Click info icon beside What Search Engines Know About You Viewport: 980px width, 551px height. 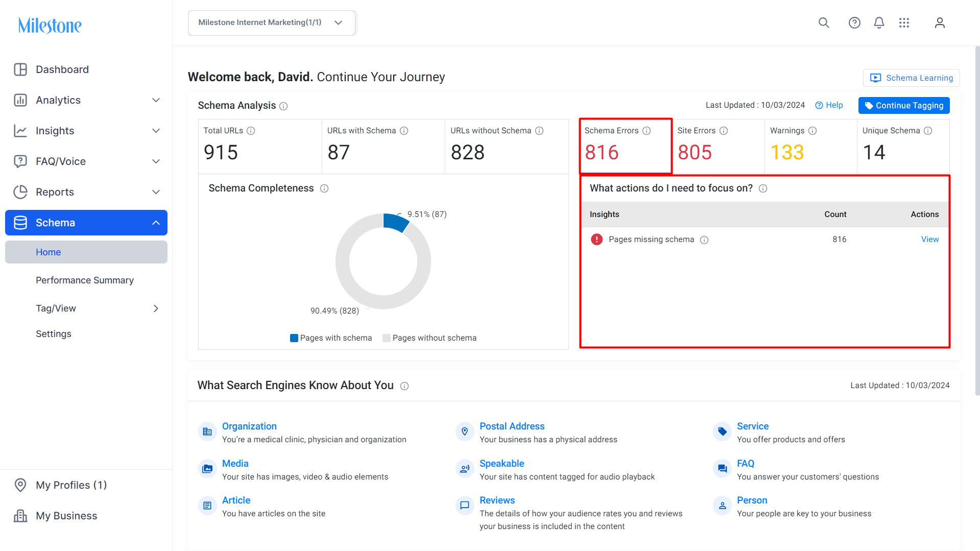coord(404,386)
